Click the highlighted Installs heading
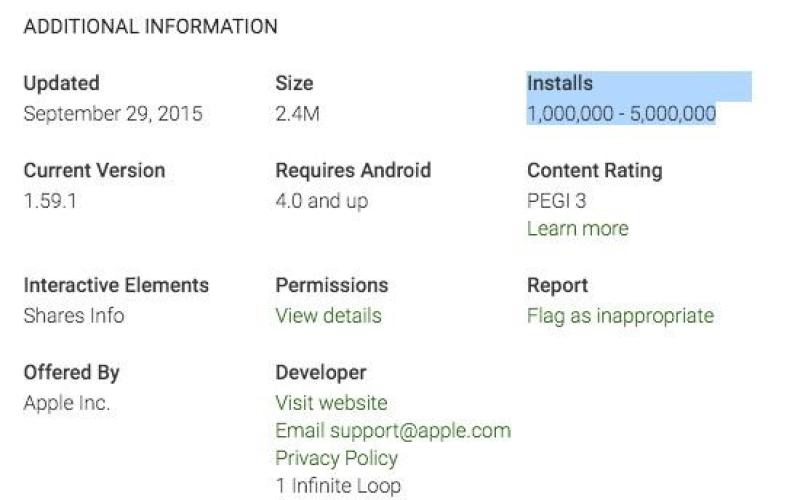The image size is (800, 500). tap(560, 84)
